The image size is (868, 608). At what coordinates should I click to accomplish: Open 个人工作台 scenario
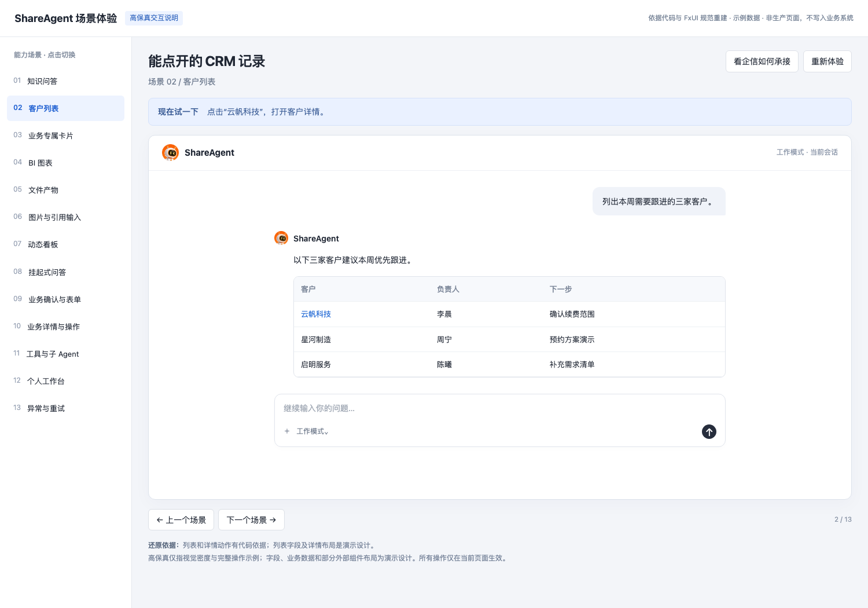click(x=65, y=381)
